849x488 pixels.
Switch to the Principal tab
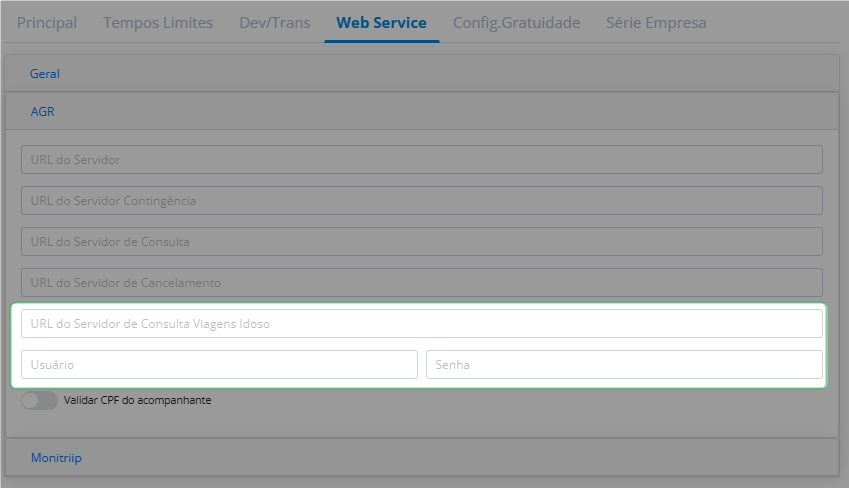47,23
